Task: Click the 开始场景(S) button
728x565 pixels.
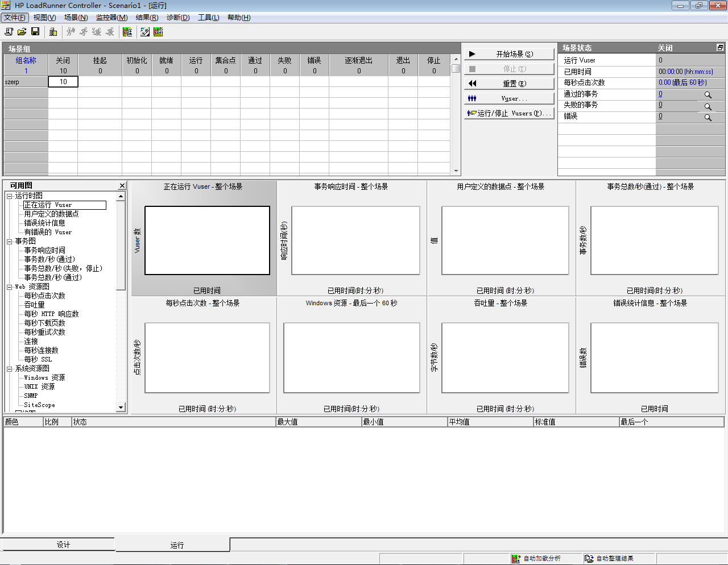Action: tap(509, 54)
